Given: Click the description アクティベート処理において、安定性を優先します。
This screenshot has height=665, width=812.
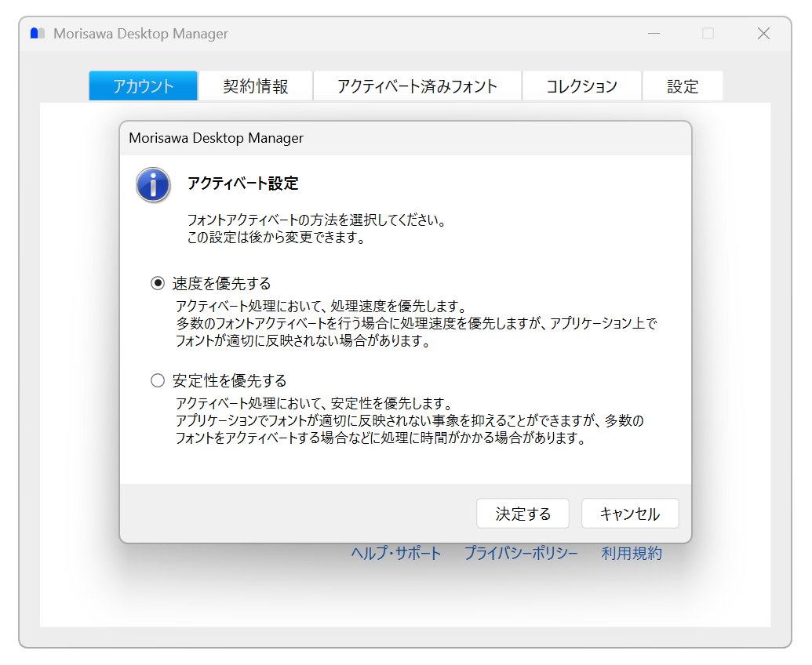Looking at the screenshot, I should point(315,403).
